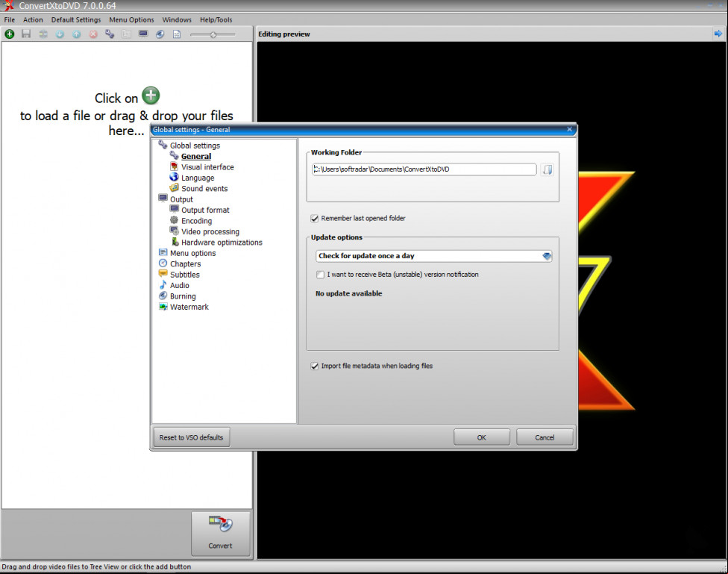
Task: Click the merge titles toolbar icon
Action: click(43, 34)
